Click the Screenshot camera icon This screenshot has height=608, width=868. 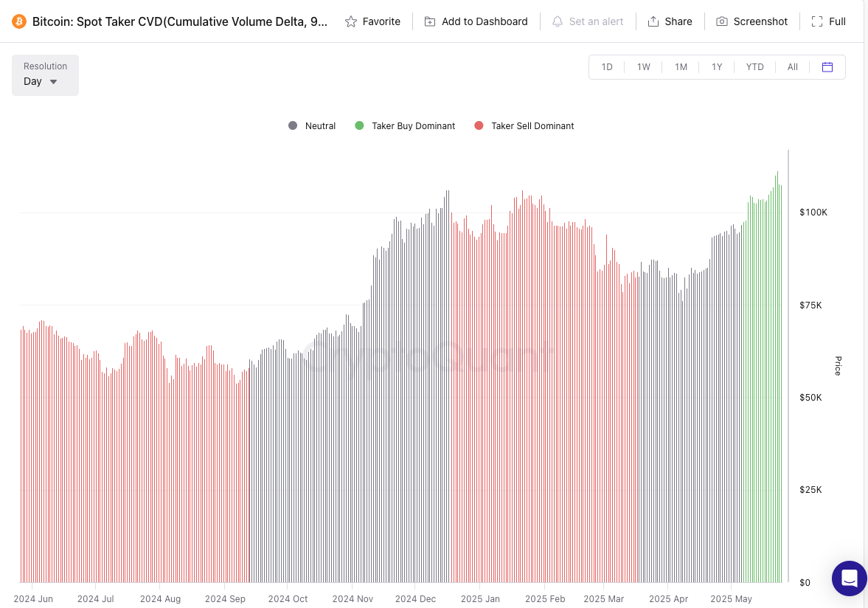(x=722, y=21)
